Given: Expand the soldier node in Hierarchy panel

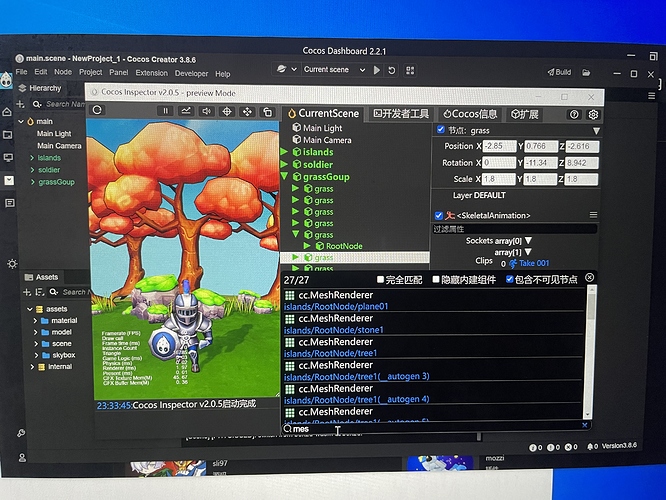Looking at the screenshot, I should tap(32, 170).
